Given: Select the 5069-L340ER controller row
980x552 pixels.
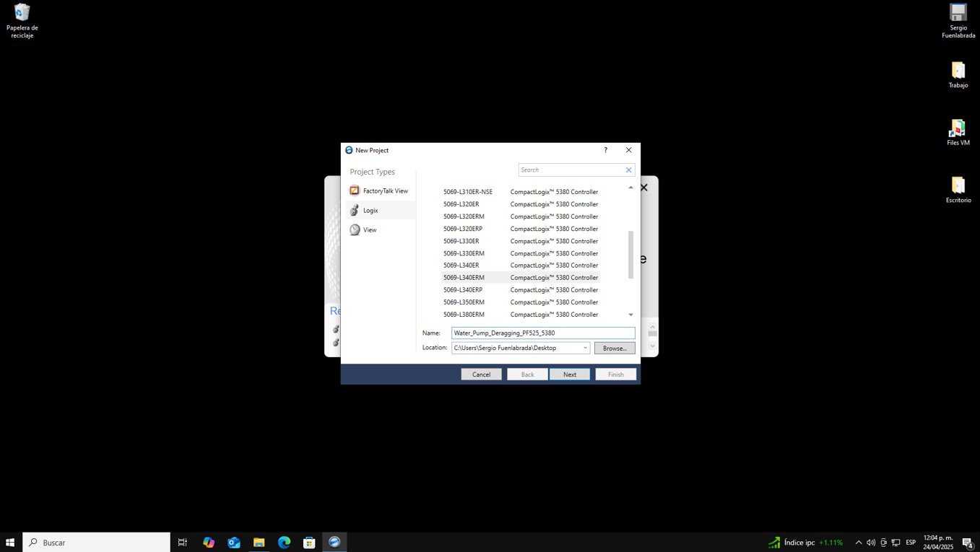Looking at the screenshot, I should coord(521,265).
